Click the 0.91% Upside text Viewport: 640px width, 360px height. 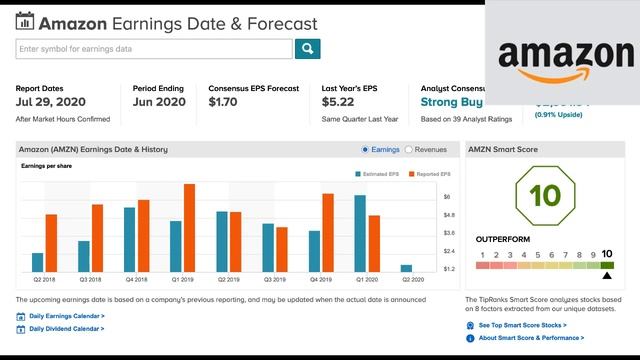(x=558, y=115)
